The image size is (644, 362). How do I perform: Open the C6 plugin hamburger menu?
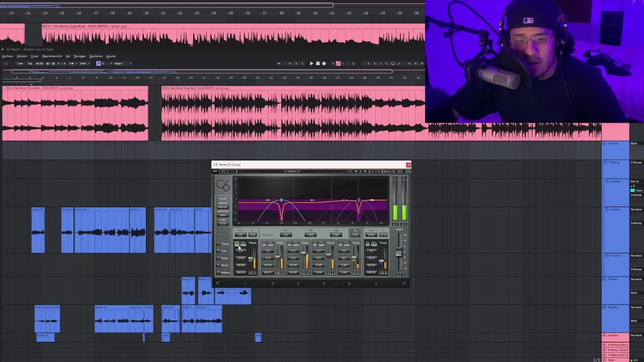[x=409, y=171]
